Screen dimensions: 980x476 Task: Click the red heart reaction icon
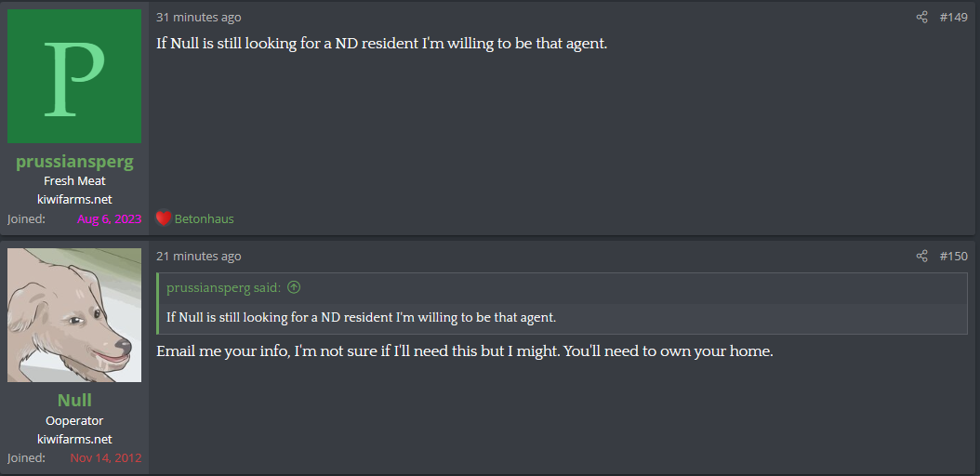pos(163,218)
